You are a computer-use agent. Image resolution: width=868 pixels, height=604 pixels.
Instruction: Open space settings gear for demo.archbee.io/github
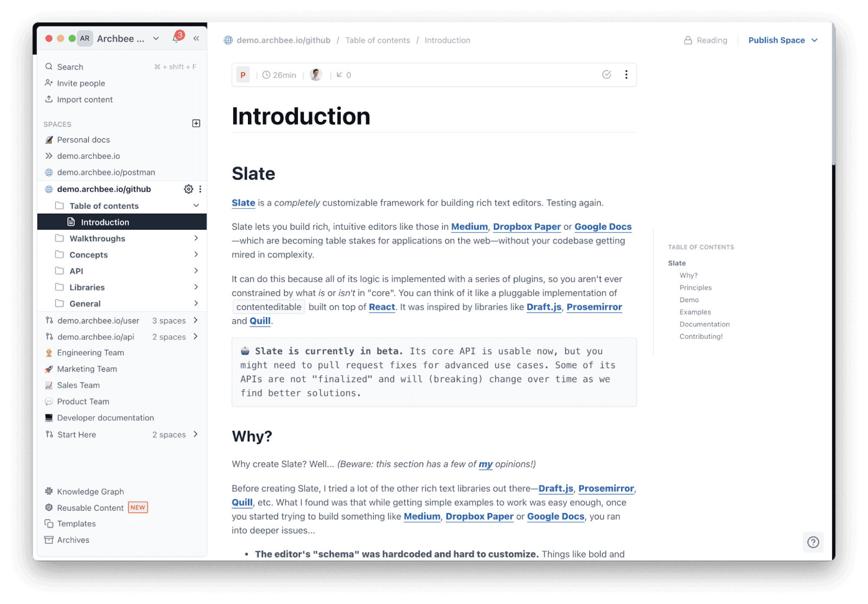[x=188, y=189]
